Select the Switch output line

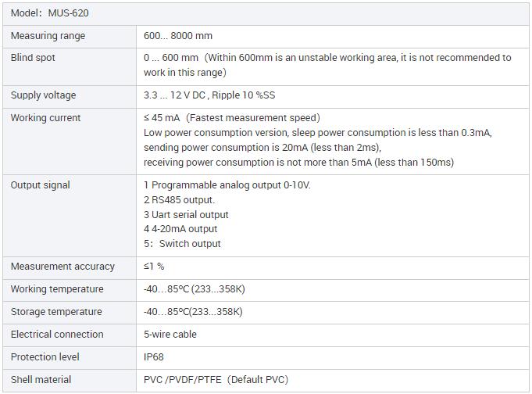click(182, 244)
